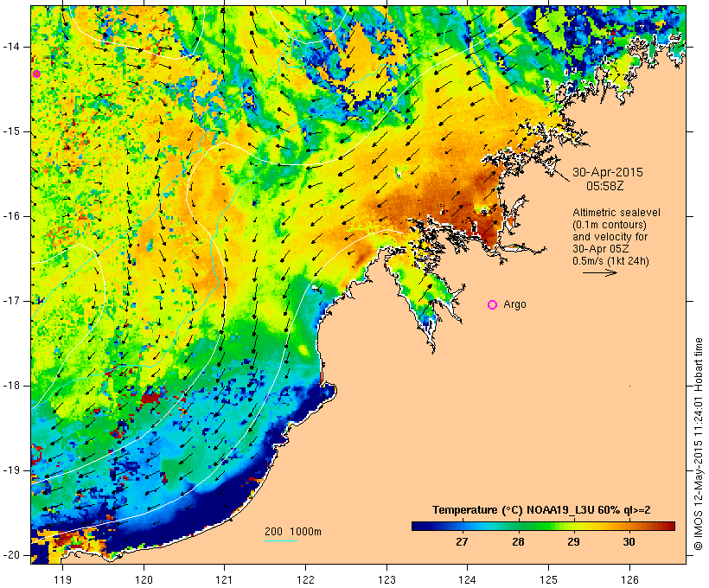This screenshot has height=588, width=709.
Task: Click the longitude axis label '123'
Action: click(x=386, y=579)
